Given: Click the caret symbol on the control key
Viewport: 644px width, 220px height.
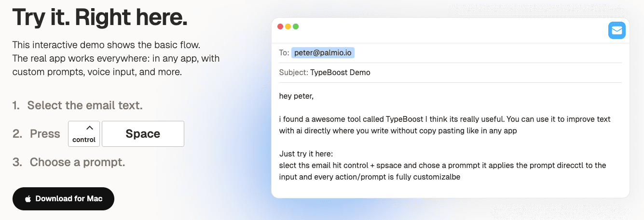Looking at the screenshot, I should tap(89, 128).
